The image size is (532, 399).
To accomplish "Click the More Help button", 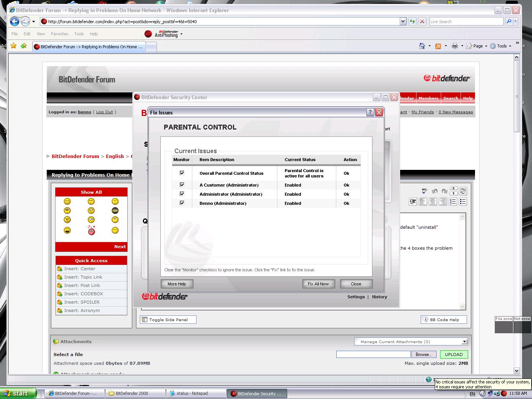I will pyautogui.click(x=177, y=284).
